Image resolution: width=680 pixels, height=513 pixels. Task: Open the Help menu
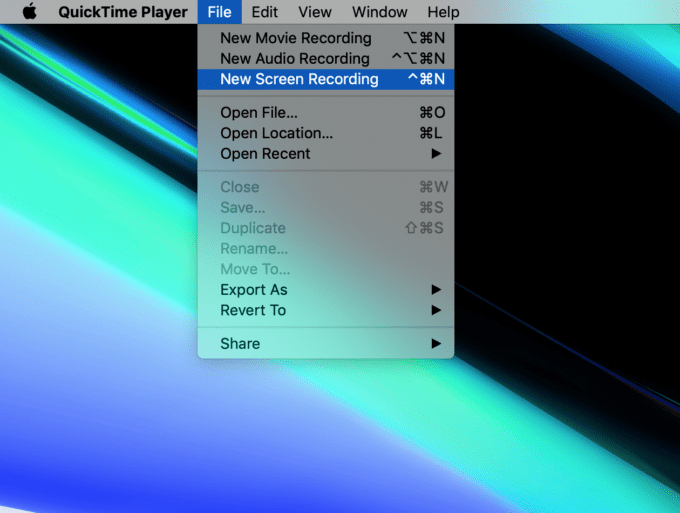(x=443, y=12)
